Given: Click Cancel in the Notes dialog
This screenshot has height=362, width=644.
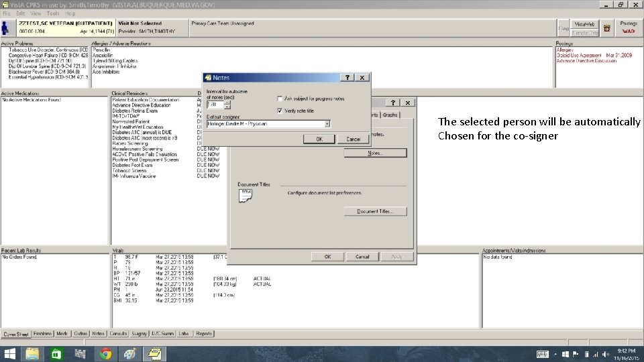Looking at the screenshot, I should point(354,139).
